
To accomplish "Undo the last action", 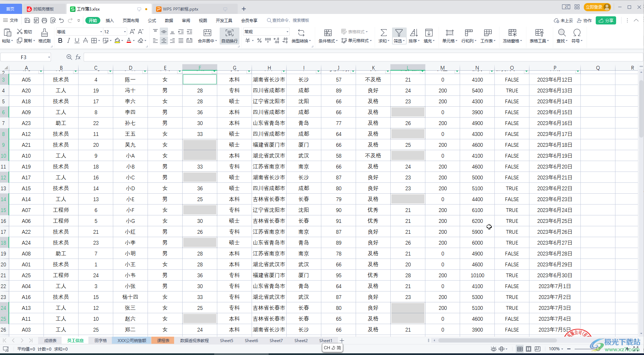I will click(x=62, y=20).
